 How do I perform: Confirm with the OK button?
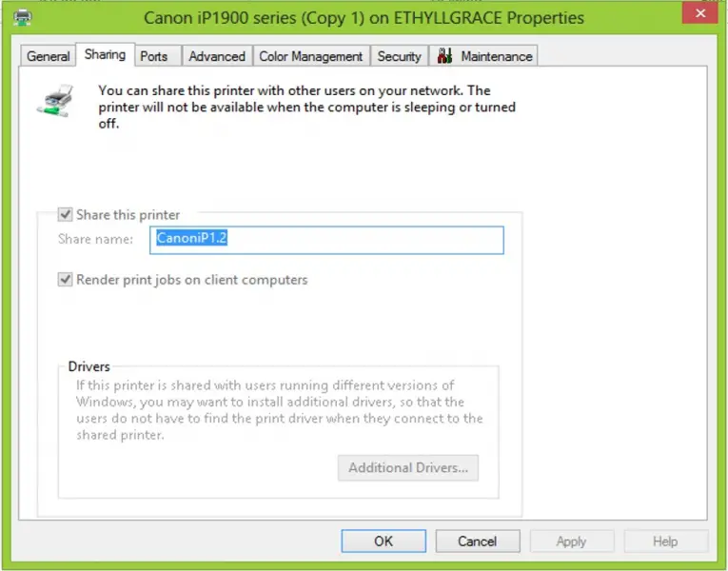[x=384, y=541]
